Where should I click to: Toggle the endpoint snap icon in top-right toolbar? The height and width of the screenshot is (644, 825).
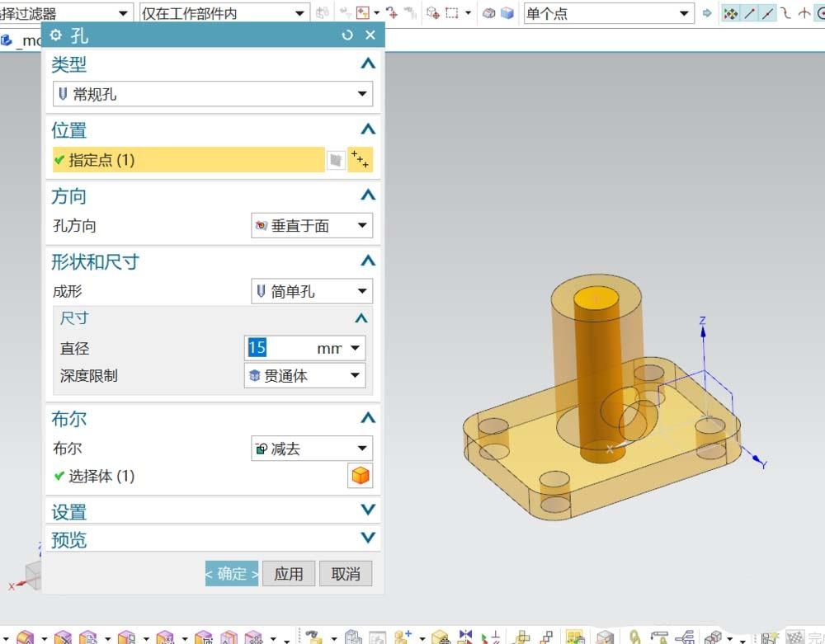pyautogui.click(x=750, y=12)
